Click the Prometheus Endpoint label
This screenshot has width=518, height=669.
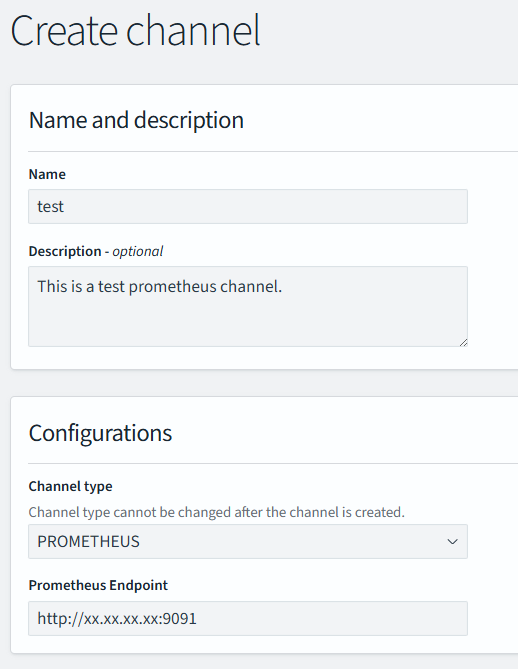pyautogui.click(x=98, y=585)
